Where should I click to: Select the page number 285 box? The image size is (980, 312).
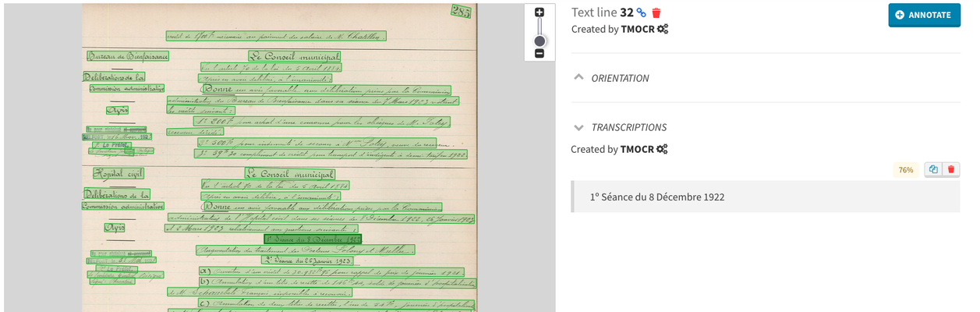pyautogui.click(x=461, y=10)
